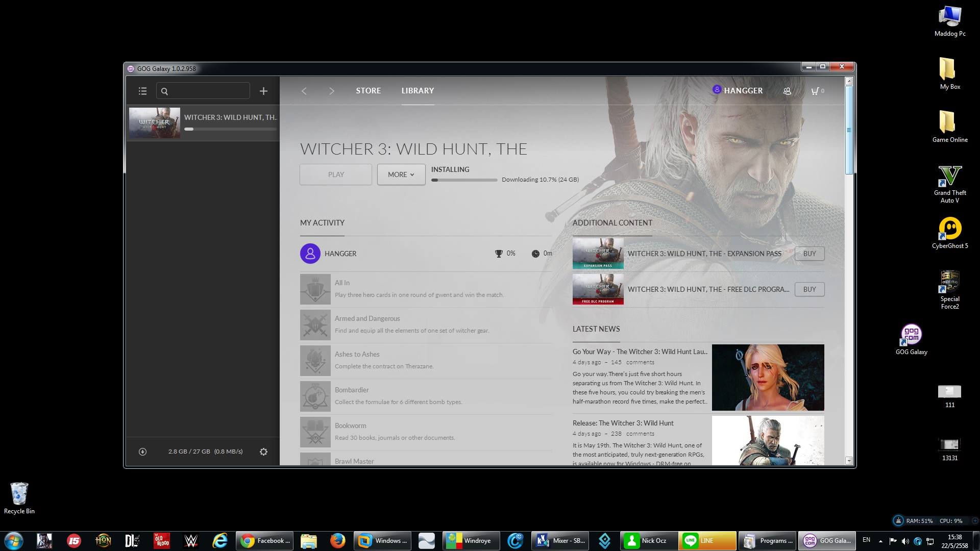Image resolution: width=980 pixels, height=551 pixels.
Task: Expand the MORE dropdown button
Action: [x=401, y=174]
